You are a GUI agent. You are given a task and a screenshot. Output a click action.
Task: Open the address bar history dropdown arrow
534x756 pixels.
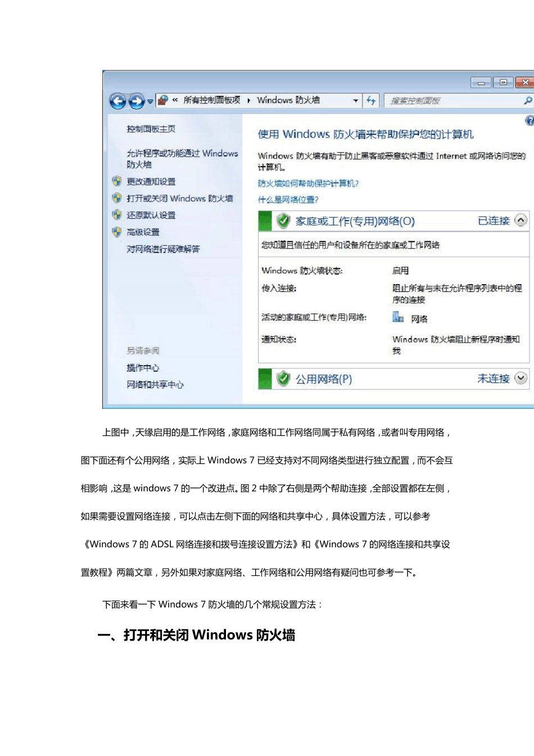(355, 101)
